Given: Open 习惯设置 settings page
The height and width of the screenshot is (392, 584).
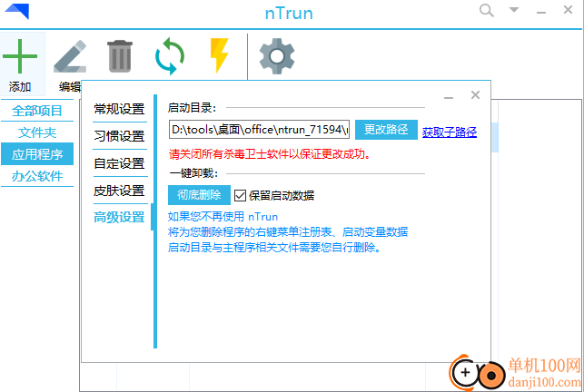Looking at the screenshot, I should 119,136.
